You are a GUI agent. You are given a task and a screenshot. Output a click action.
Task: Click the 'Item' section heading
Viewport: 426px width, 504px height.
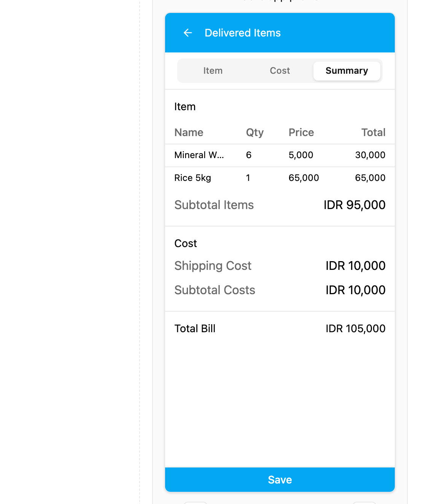click(x=185, y=106)
